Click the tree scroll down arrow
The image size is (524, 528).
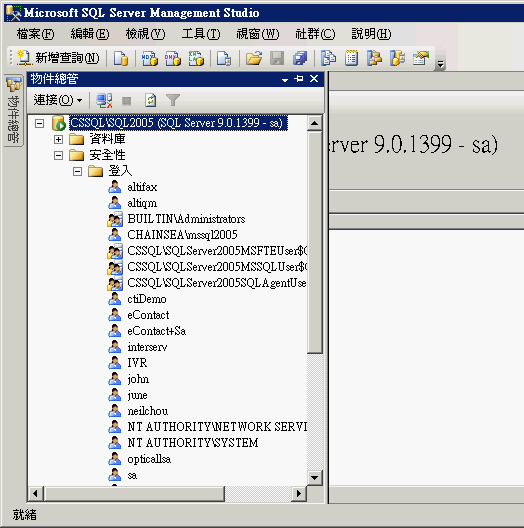tap(315, 477)
